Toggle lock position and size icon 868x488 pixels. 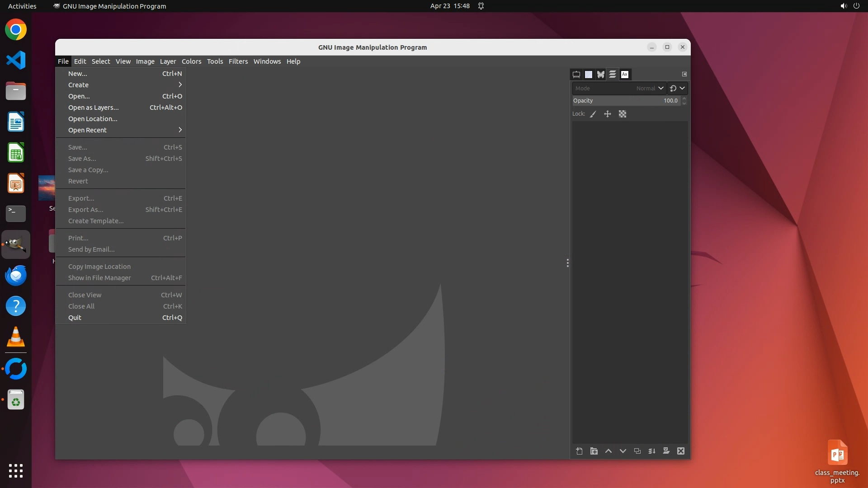[x=608, y=114]
